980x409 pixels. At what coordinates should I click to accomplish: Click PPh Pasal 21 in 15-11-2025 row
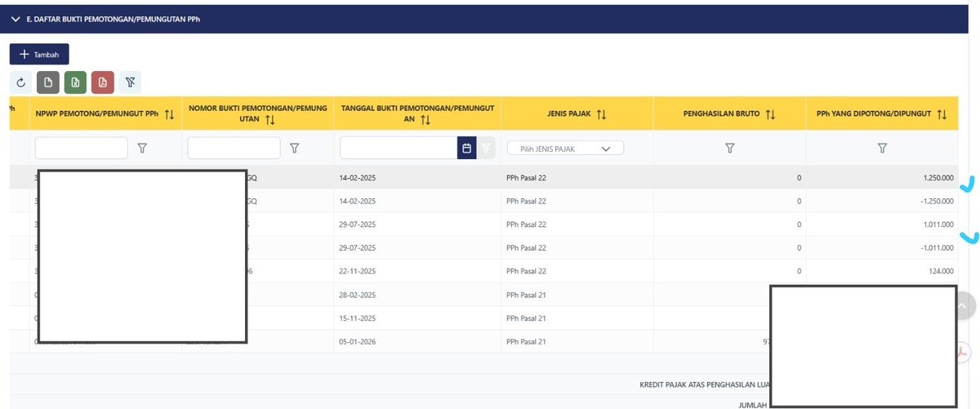[x=526, y=318]
